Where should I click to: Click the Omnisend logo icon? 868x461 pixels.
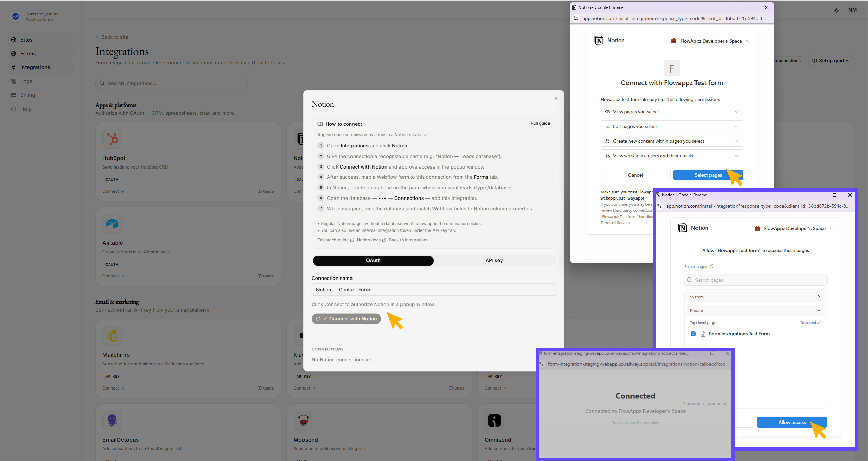(x=494, y=420)
